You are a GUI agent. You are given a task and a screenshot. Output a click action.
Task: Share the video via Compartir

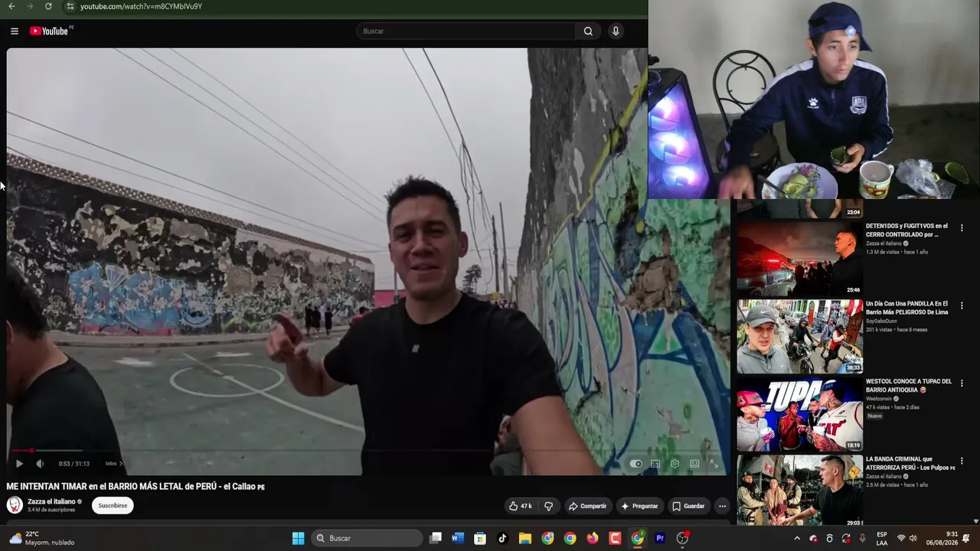click(x=587, y=506)
